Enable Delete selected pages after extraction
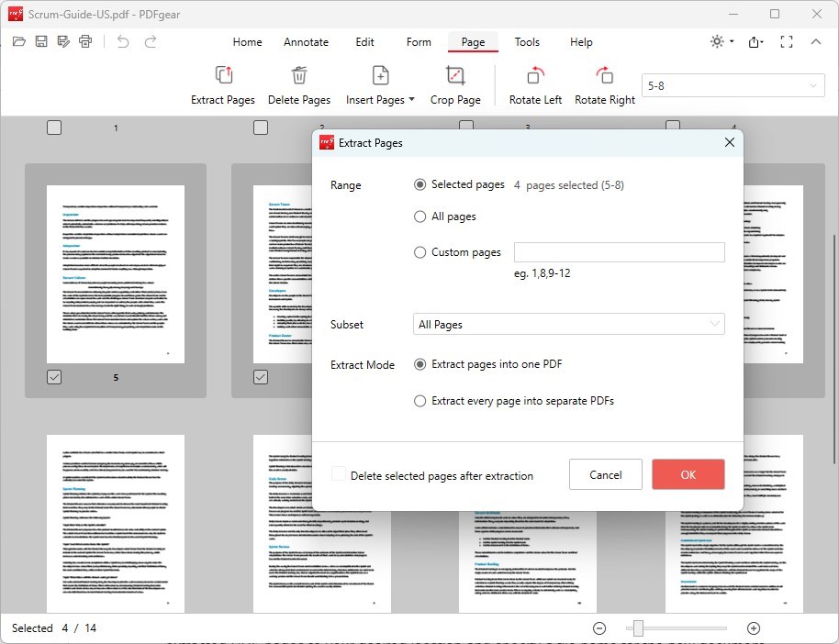The image size is (839, 644). (x=339, y=475)
